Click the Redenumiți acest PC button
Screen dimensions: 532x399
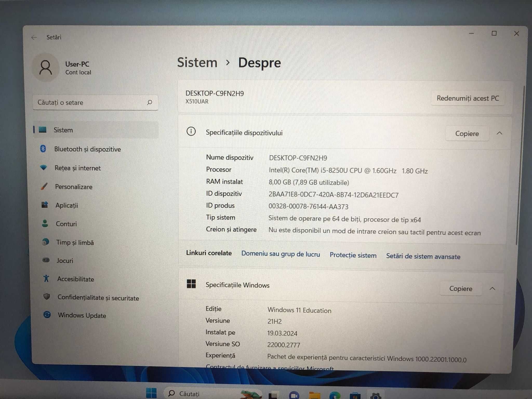[x=468, y=98]
